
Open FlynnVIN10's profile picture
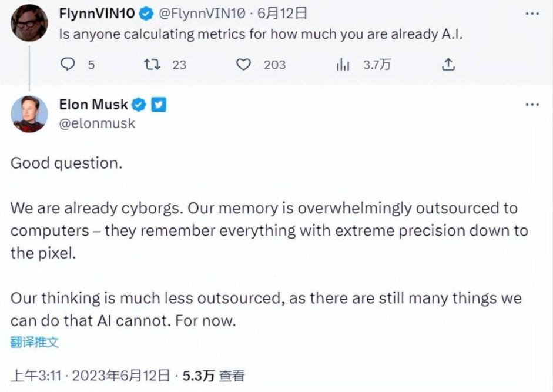click(29, 22)
